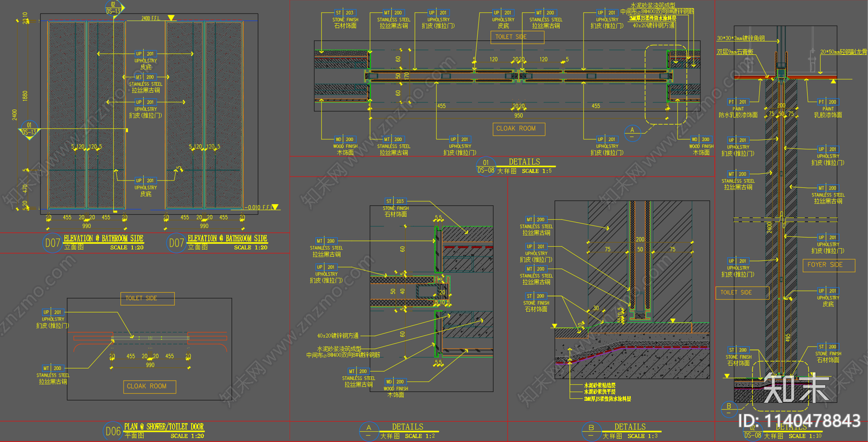Pick the 双层9mm石膏板 annotation
Screen dimensions: 868x442
[x=735, y=52]
